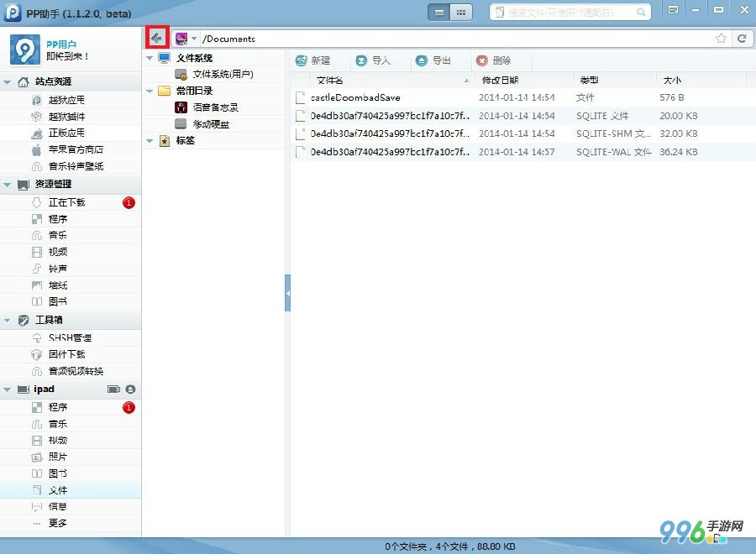This screenshot has width=756, height=554.
Task: Open 铃声 under 资源管理
Action: coord(71,269)
